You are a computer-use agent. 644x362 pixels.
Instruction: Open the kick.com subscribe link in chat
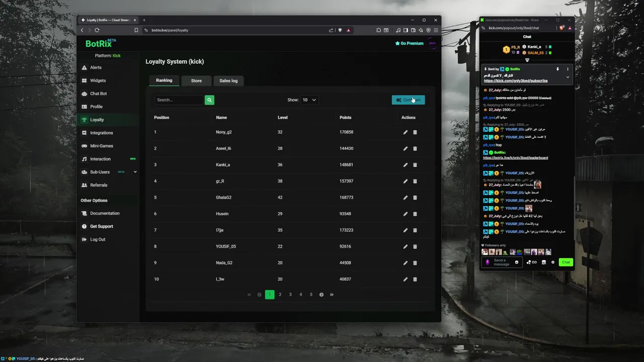click(516, 81)
